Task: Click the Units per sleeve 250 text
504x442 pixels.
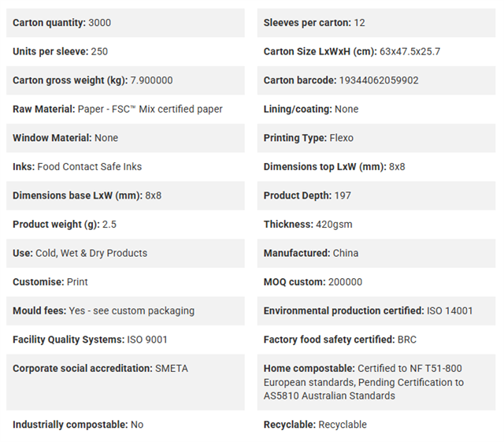Action: tap(60, 51)
